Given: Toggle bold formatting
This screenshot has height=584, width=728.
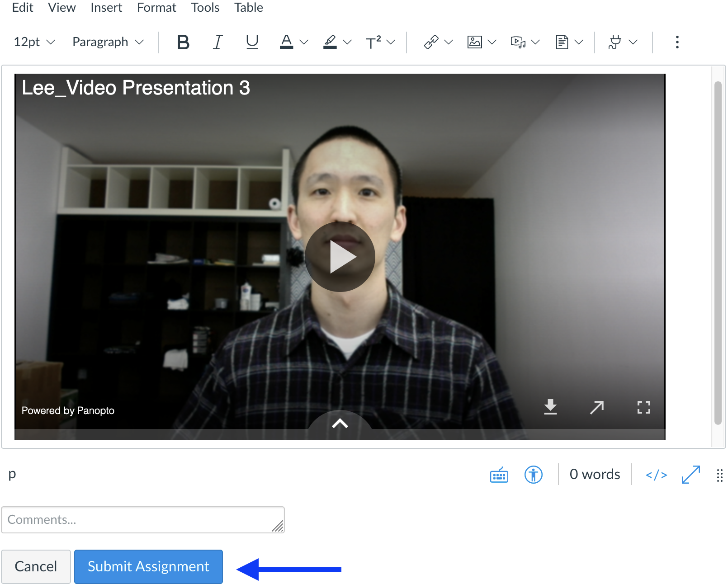Looking at the screenshot, I should 183,42.
